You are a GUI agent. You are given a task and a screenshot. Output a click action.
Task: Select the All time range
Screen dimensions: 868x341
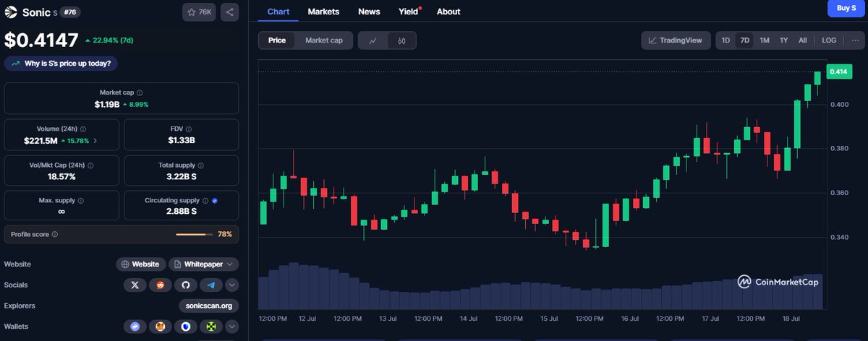point(802,40)
